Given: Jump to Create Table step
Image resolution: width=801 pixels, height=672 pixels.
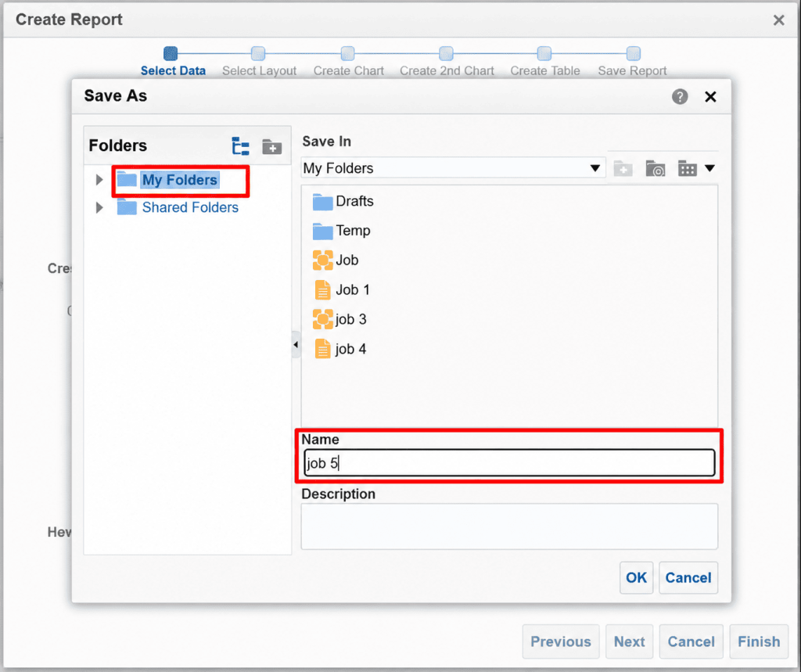Looking at the screenshot, I should [545, 63].
